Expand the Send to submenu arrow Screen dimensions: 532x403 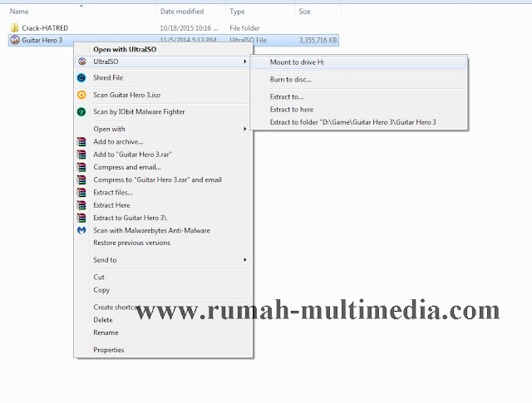click(244, 260)
